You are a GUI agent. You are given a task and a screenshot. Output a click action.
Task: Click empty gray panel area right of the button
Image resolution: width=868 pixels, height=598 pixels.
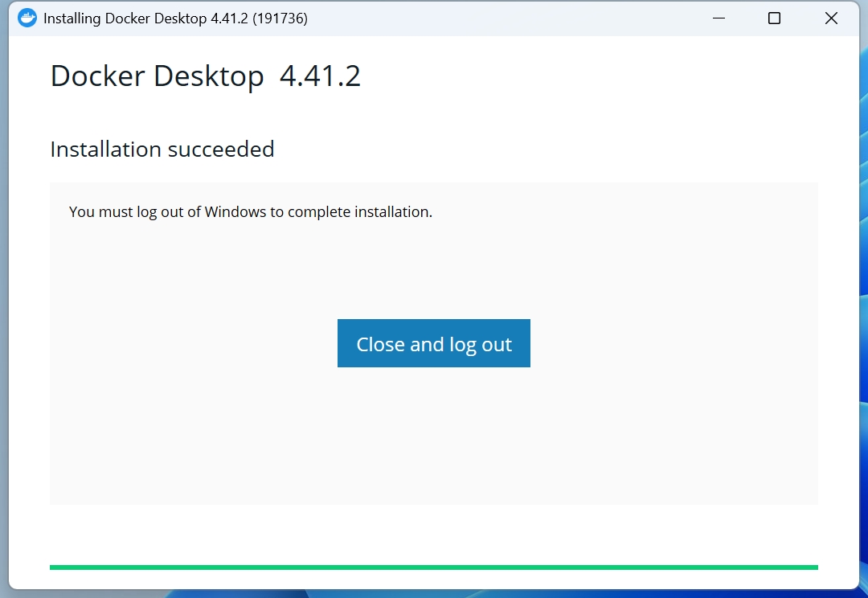[x=675, y=344]
